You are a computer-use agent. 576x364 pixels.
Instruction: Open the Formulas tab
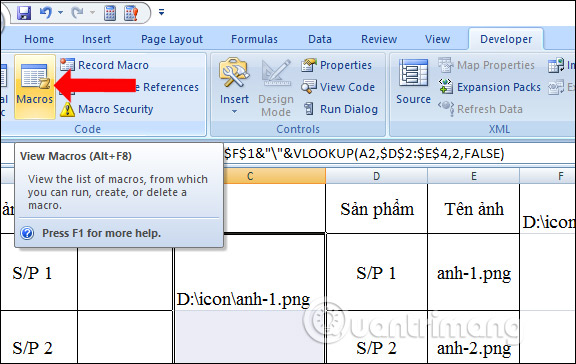(254, 39)
